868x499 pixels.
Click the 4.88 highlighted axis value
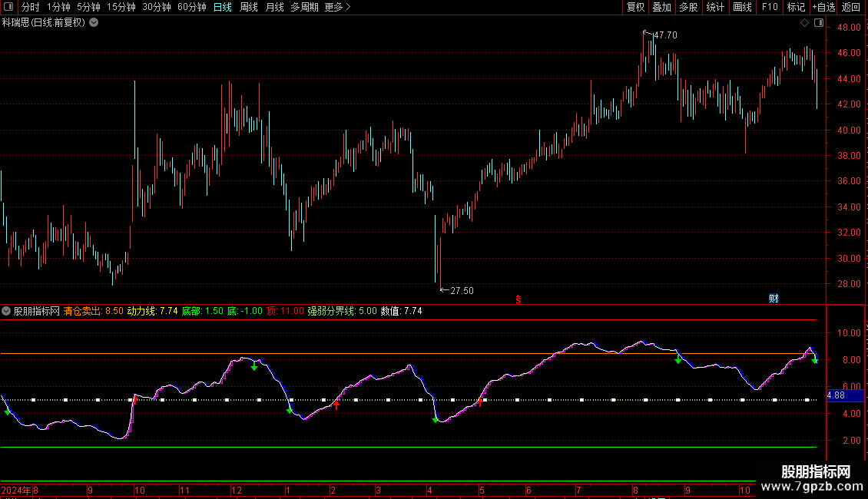(x=845, y=395)
